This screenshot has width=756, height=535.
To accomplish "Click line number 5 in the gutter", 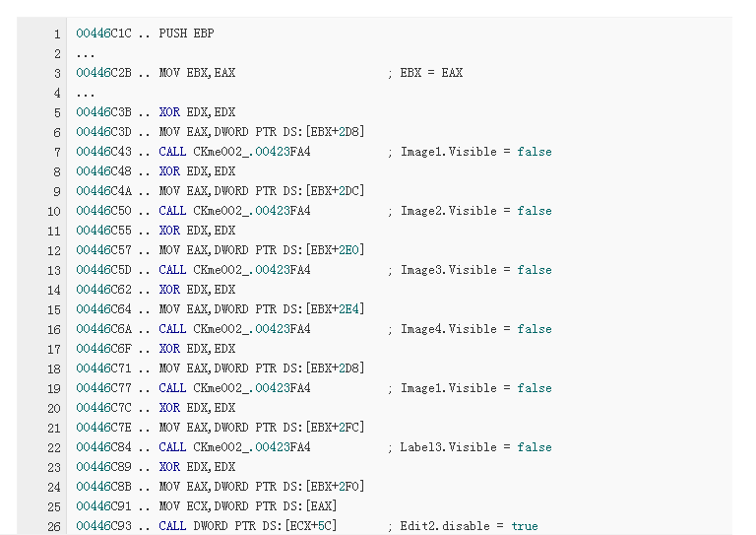I will (x=56, y=112).
